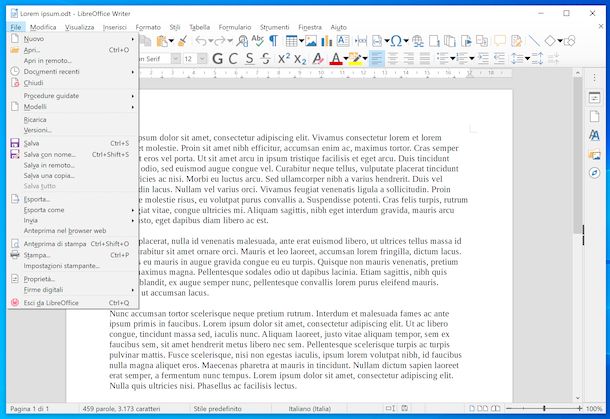Viewport: 610px width, 419px height.
Task: Insert a chart with bar chart icon
Action: (x=327, y=40)
